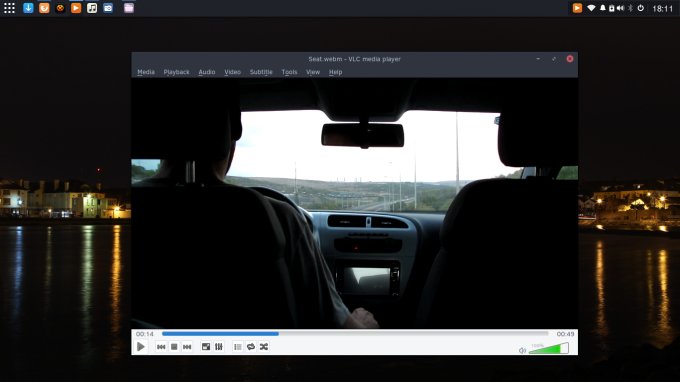Screen dimensions: 680x382
Task: Click the Play button in VLC
Action: click(141, 347)
